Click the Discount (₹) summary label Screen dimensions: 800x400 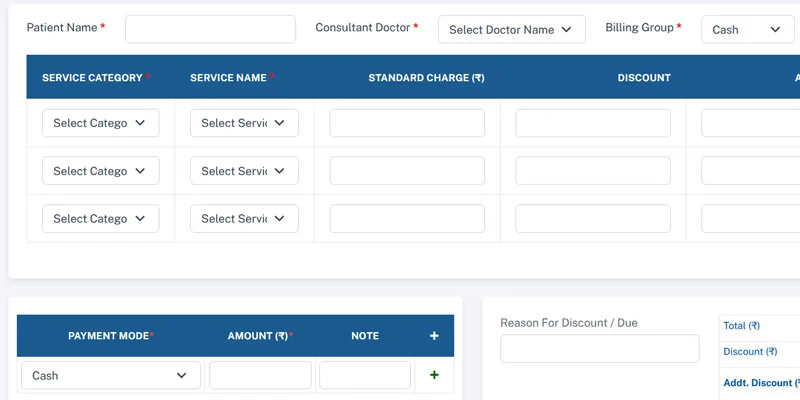[x=750, y=352]
